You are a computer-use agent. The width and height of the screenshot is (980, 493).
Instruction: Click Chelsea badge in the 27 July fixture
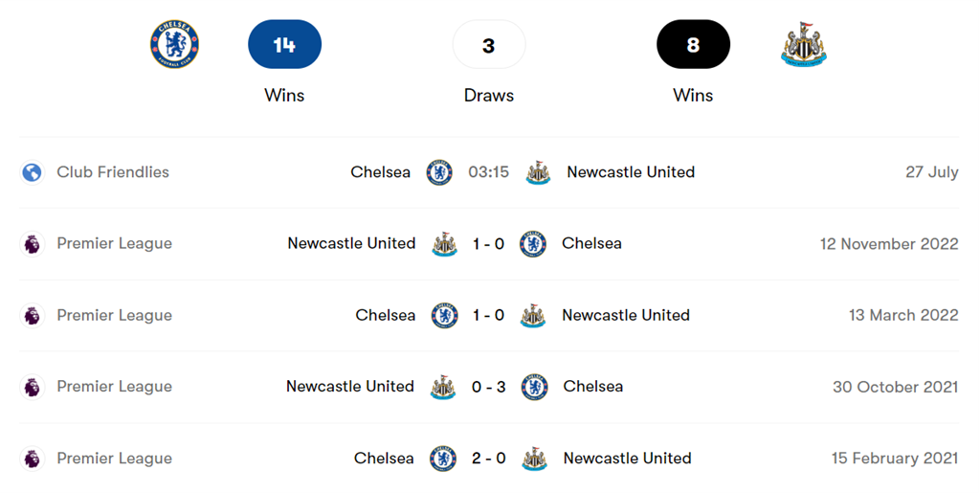click(439, 172)
